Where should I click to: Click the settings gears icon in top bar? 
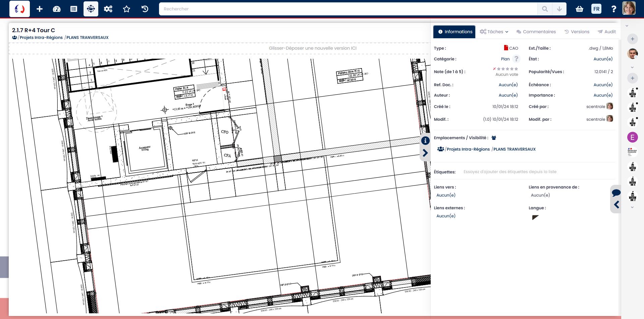(108, 9)
